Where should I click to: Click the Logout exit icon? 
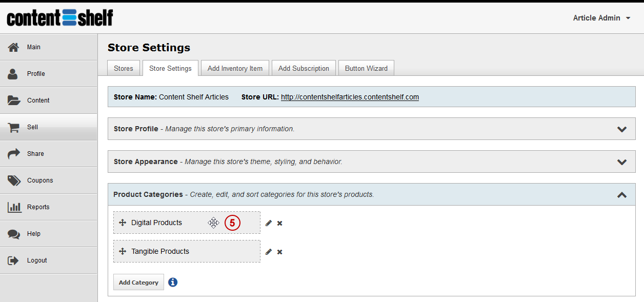click(13, 260)
